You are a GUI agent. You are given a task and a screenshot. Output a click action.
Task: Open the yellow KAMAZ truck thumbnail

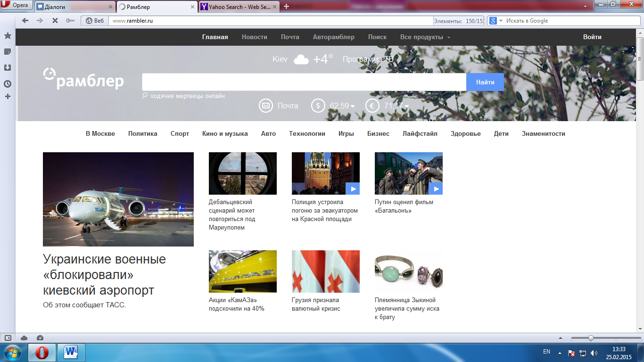point(243,271)
